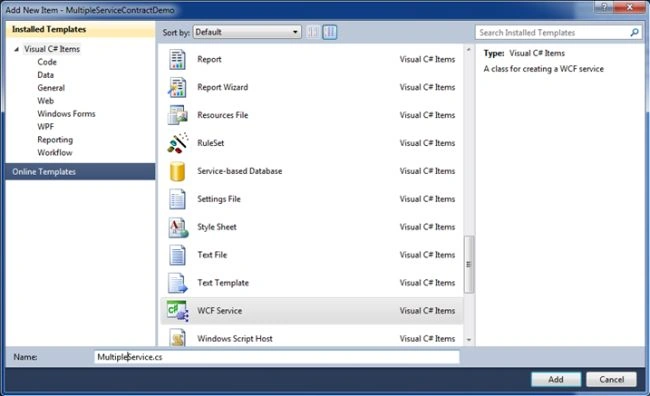
Task: Select the RuleSet template name
Action: click(x=211, y=143)
